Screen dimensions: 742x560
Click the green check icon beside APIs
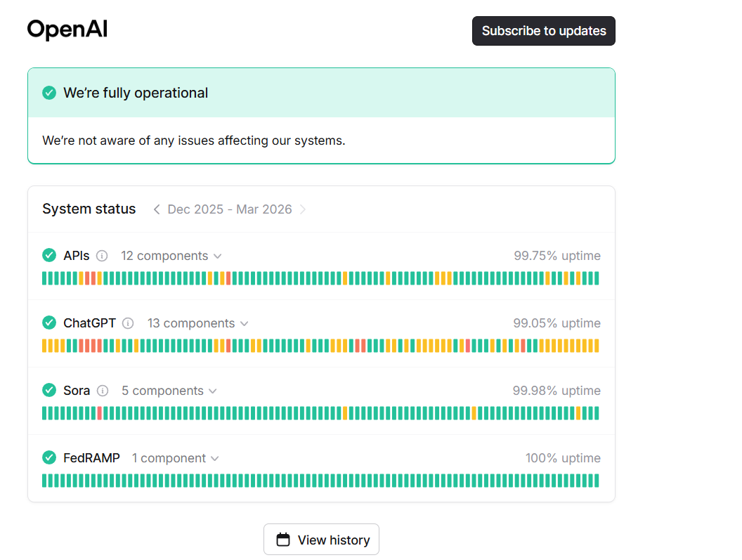tap(49, 256)
